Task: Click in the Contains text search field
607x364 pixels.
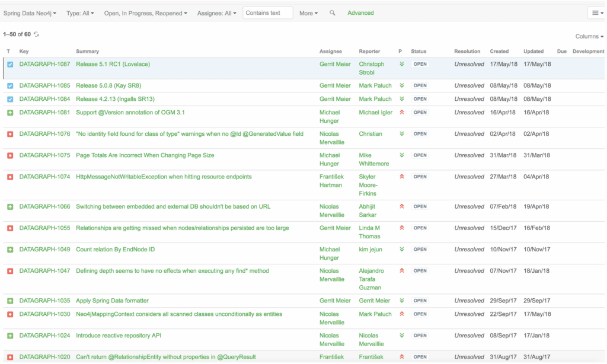Action: pos(267,13)
